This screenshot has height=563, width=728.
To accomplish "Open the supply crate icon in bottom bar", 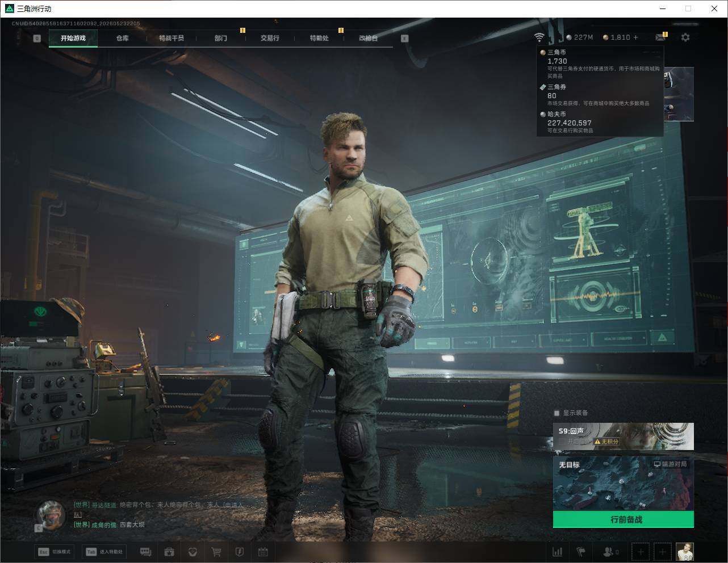I will click(x=169, y=552).
